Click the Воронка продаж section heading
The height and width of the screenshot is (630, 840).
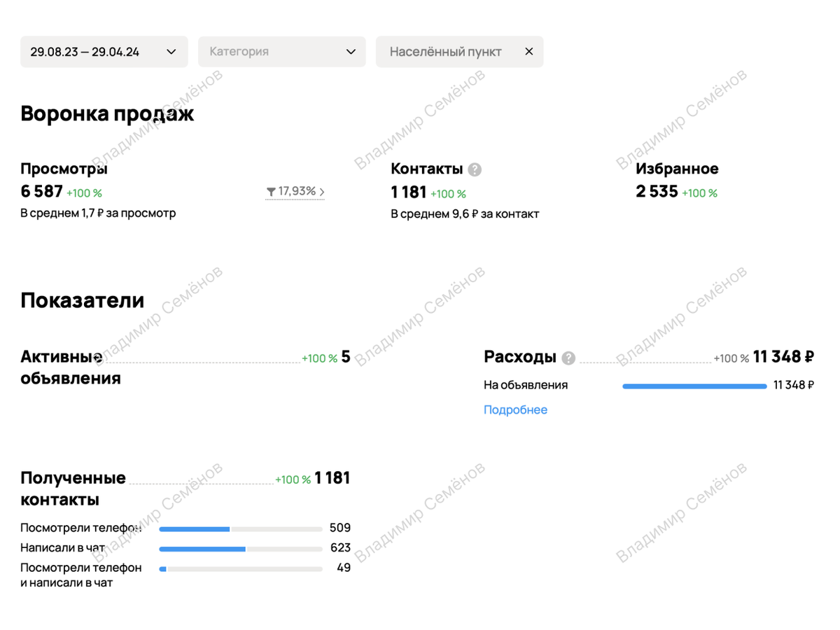pos(106,113)
